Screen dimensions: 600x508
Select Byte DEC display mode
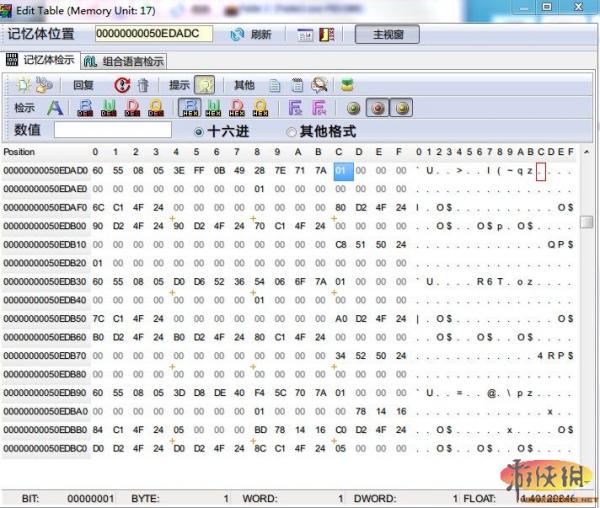[85, 108]
